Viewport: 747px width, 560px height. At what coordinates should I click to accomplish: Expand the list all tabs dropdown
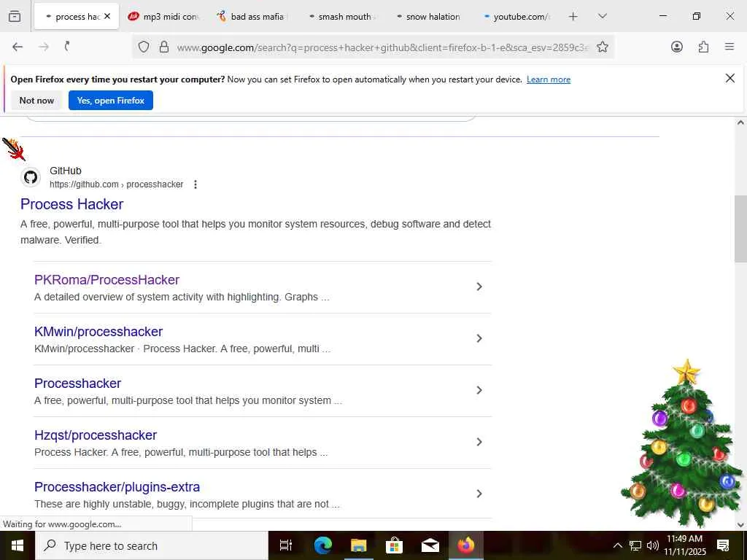pyautogui.click(x=602, y=17)
